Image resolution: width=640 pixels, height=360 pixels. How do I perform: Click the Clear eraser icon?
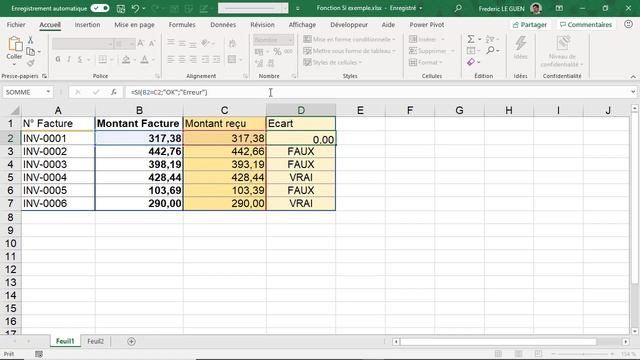[x=471, y=62]
